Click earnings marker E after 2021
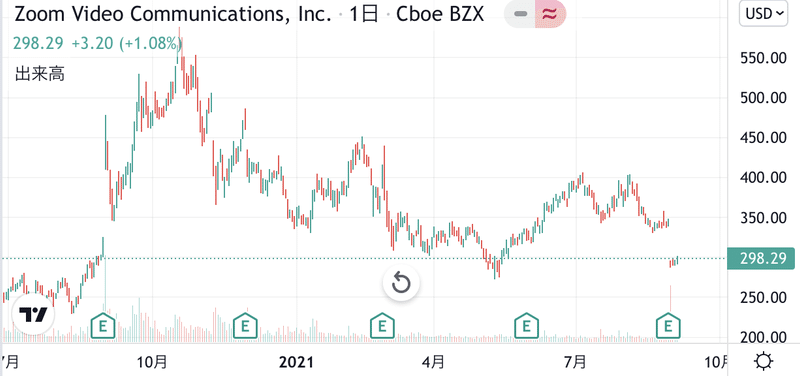 [382, 325]
